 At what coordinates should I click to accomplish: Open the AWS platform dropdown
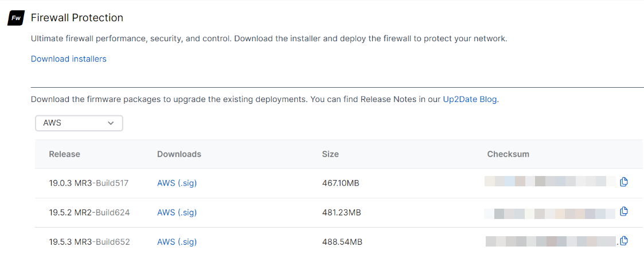tap(79, 123)
